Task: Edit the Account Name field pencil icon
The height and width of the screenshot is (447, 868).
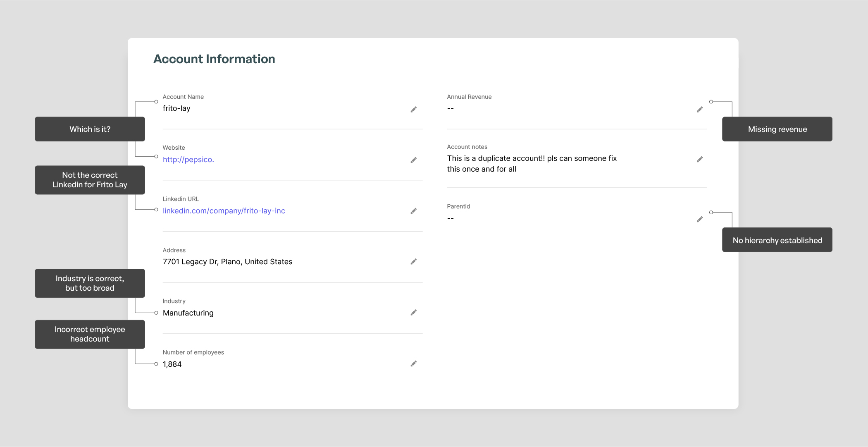Action: [x=413, y=110]
